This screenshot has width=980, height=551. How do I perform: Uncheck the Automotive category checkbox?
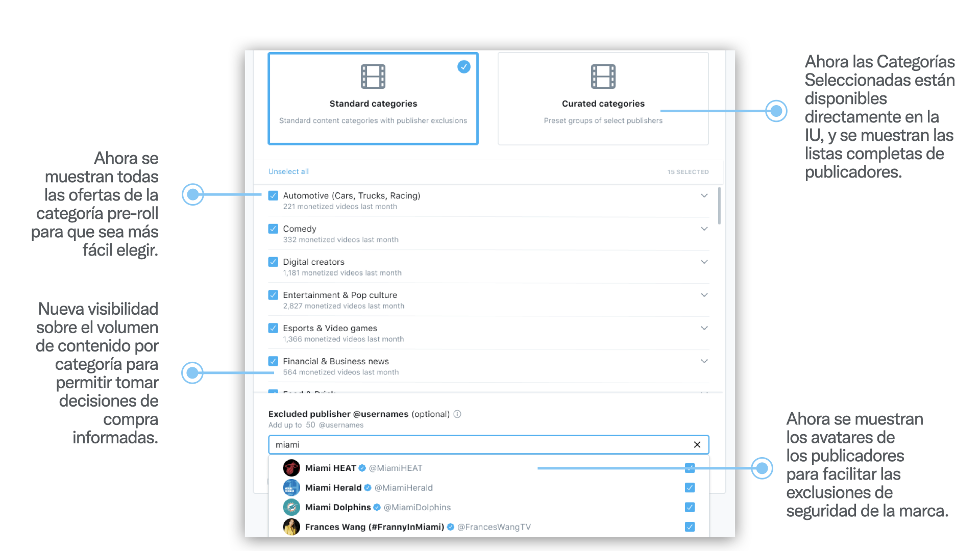coord(273,195)
